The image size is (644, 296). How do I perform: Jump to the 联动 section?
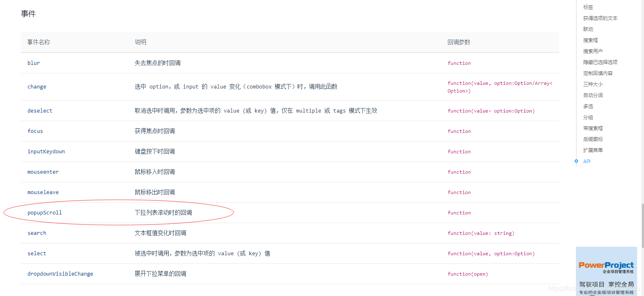click(x=588, y=29)
